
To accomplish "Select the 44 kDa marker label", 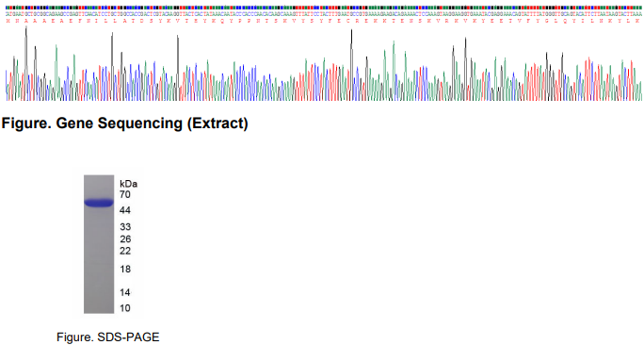I will click(x=125, y=210).
